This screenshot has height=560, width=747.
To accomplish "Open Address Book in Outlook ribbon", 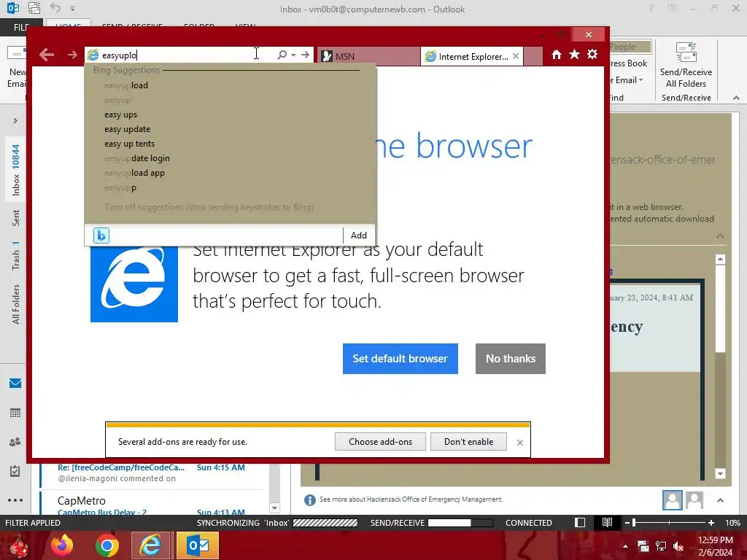I will [629, 63].
